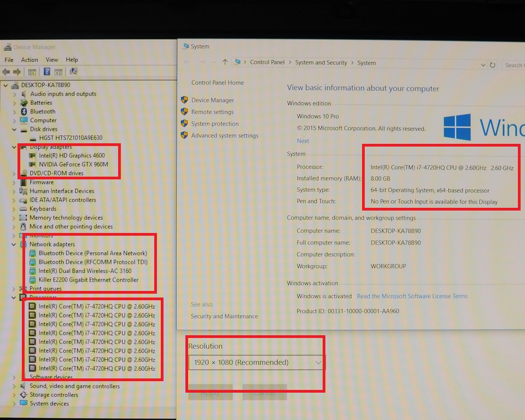Screen dimensions: 525x420
Task: Click the blue Help icon in Device Manager toolbar
Action: pyautogui.click(x=47, y=72)
